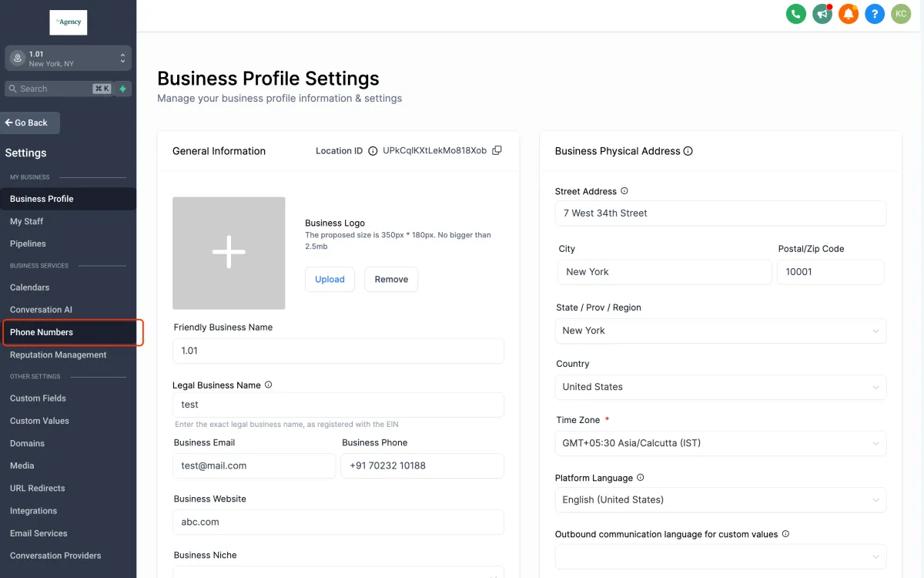Click info icon beside Legal Business Name

click(268, 385)
